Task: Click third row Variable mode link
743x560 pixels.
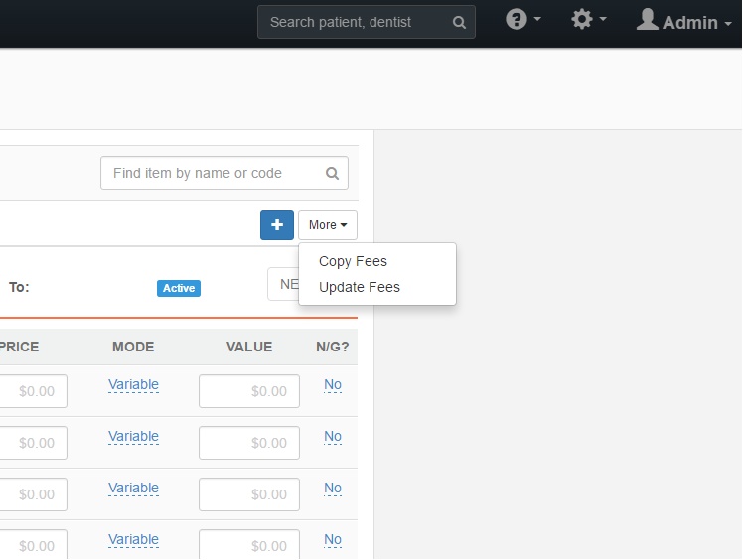Action: point(133,488)
